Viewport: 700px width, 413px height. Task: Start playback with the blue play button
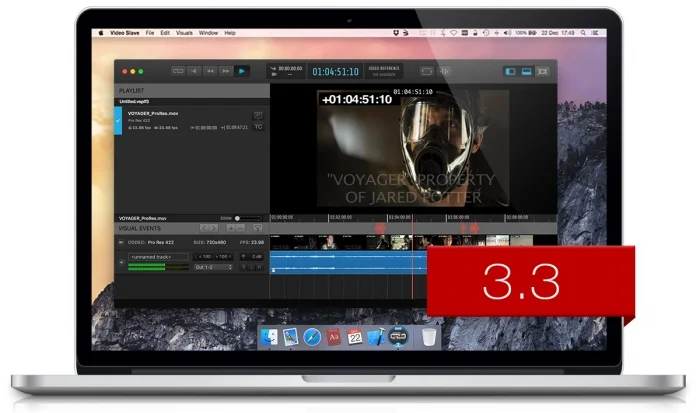coord(242,71)
